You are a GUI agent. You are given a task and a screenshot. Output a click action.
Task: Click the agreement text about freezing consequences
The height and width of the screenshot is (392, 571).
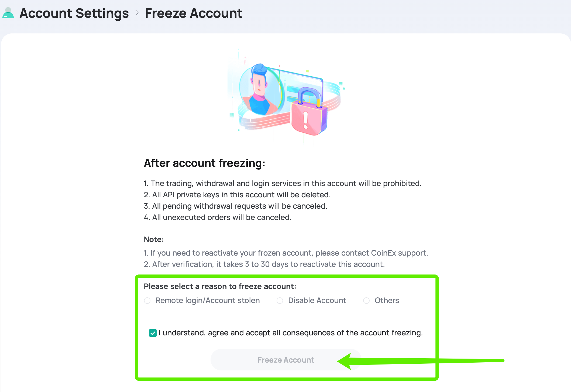coord(291,333)
